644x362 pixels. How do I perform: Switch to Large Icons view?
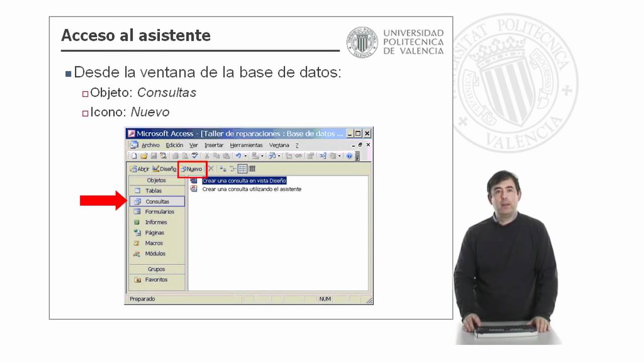tap(222, 169)
